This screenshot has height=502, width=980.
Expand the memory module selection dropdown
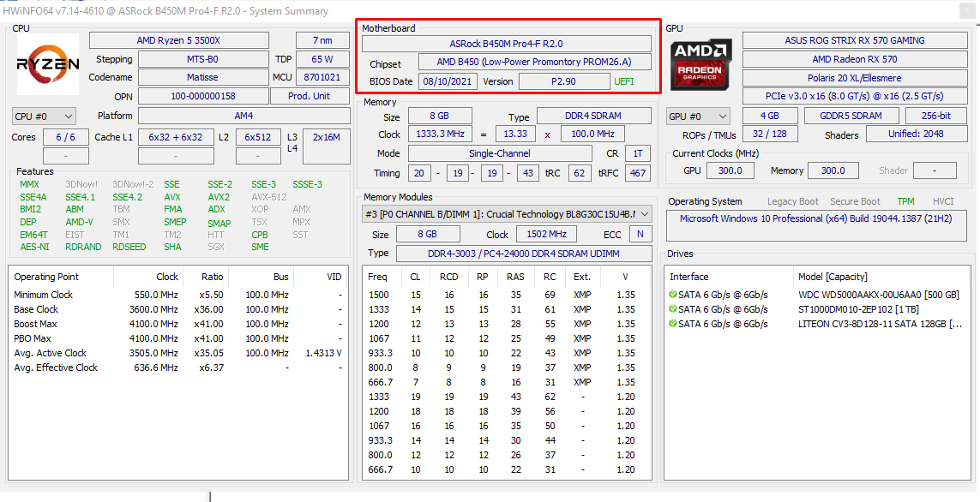507,214
